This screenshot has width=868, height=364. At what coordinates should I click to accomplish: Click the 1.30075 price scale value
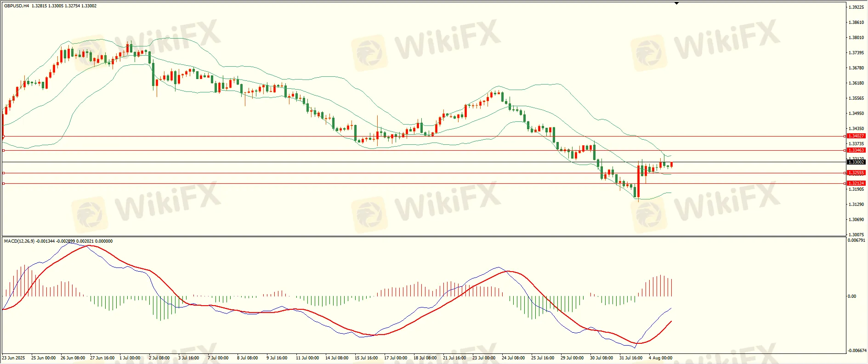click(x=856, y=235)
